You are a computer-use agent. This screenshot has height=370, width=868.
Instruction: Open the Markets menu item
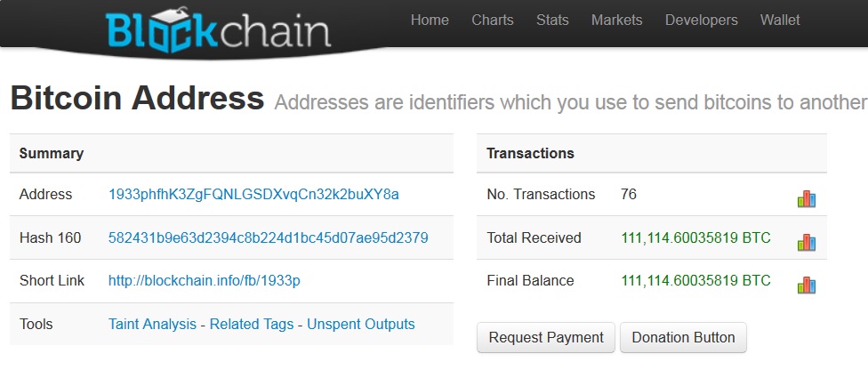[616, 20]
